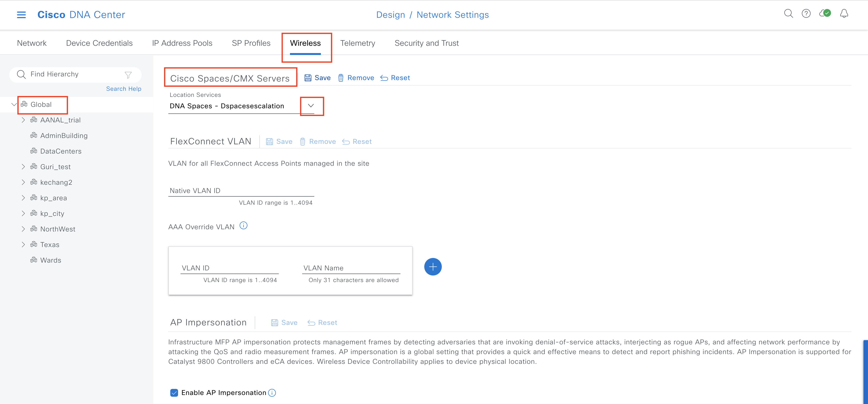Screen dimensions: 868x404
Task: Click the AAA Override VLAN info icon
Action: pyautogui.click(x=243, y=226)
